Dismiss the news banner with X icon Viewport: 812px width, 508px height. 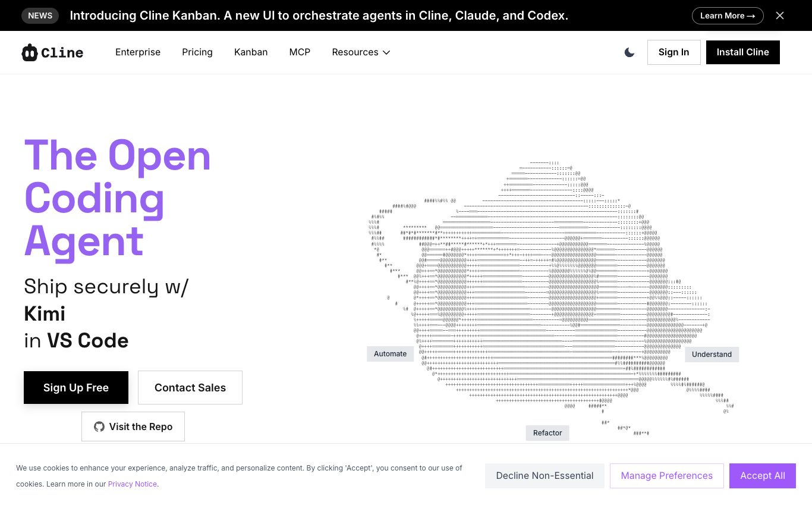[780, 15]
